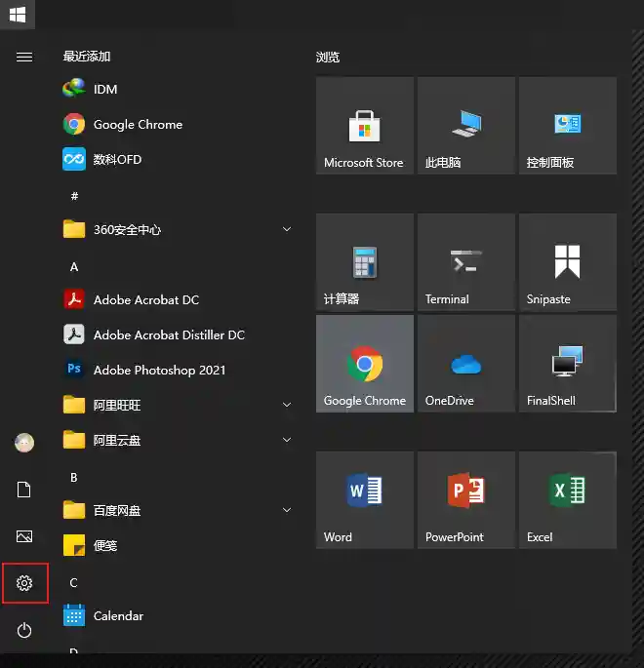Open the 此电脑 tile
644x668 pixels.
466,125
